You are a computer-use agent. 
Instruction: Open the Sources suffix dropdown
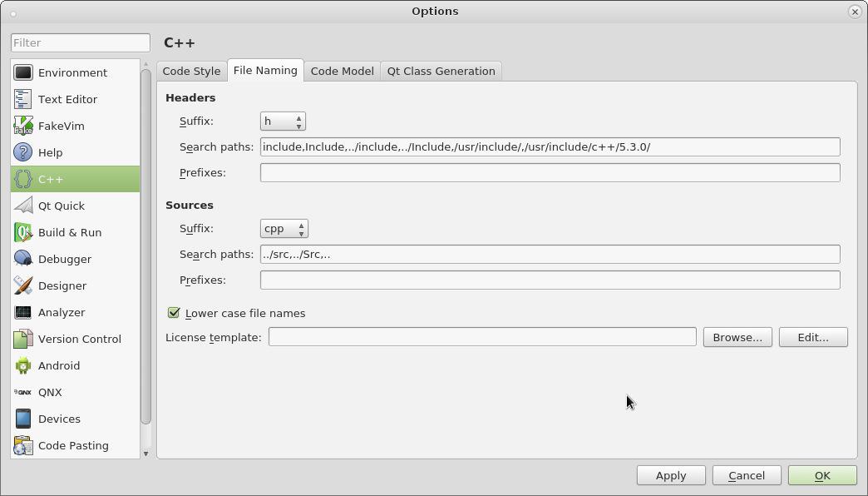[284, 228]
